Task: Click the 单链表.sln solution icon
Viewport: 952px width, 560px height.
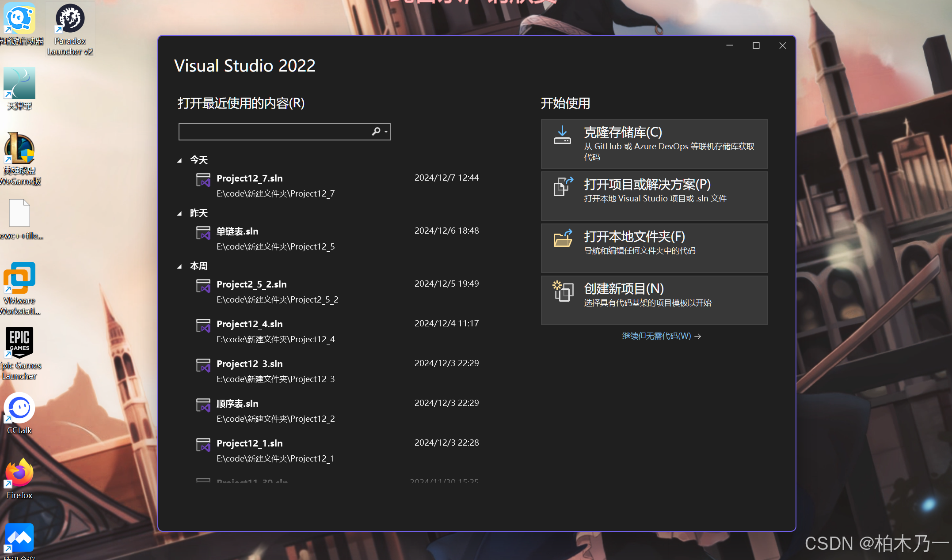Action: [x=203, y=233]
